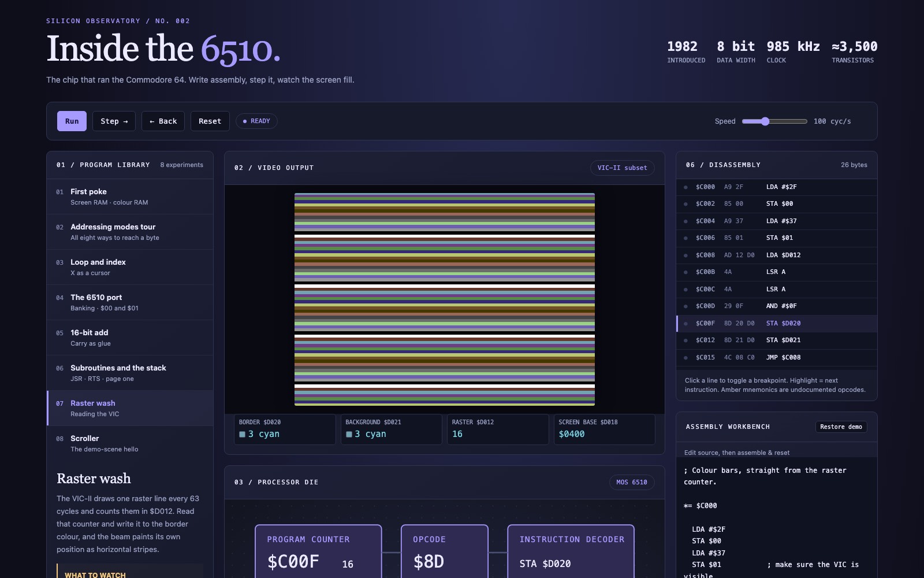The image size is (924, 578).
Task: Click the Run button
Action: click(72, 121)
